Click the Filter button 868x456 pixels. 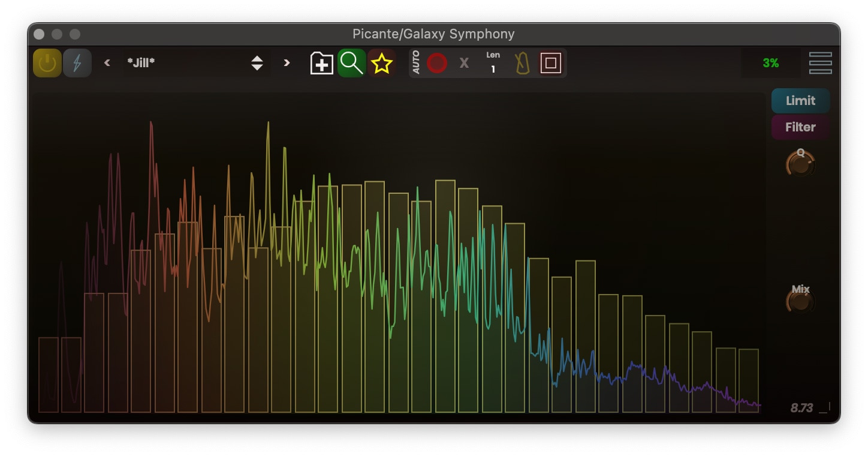(800, 127)
